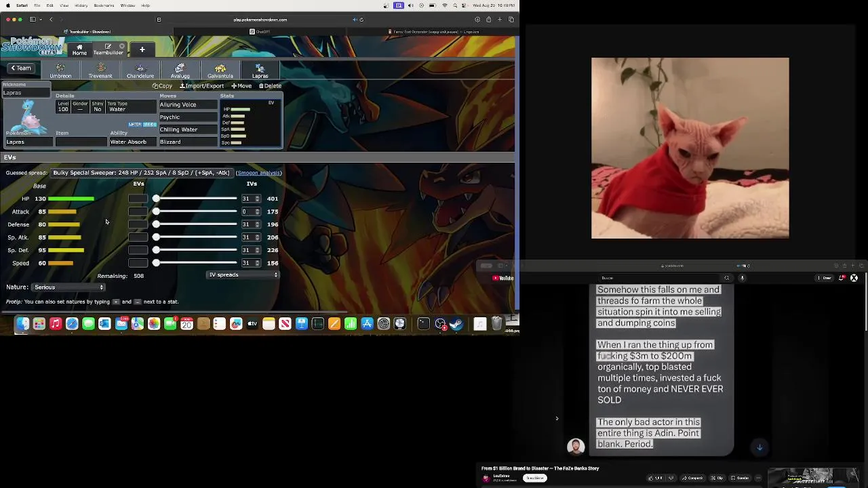
Task: Edit the Pokémon name field
Action: (x=28, y=142)
